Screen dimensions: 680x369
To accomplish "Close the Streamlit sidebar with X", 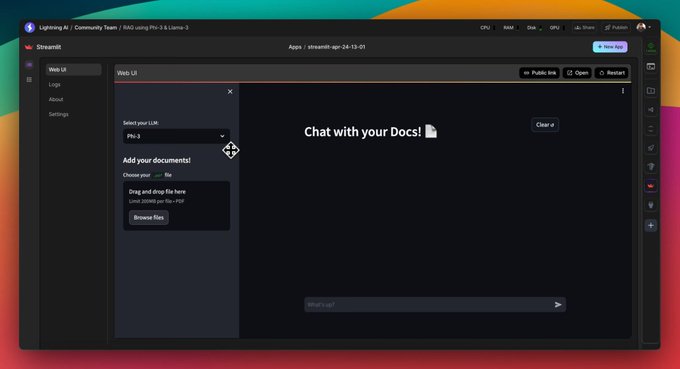I will coord(230,91).
